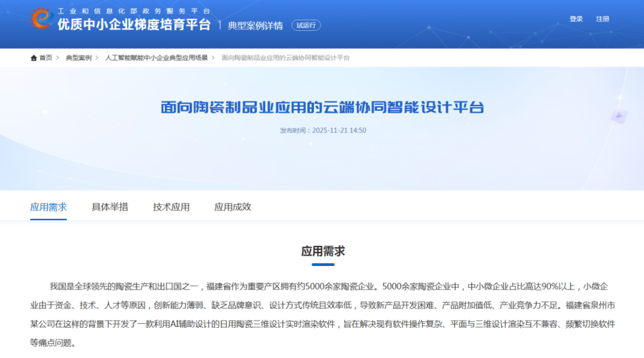The height and width of the screenshot is (358, 644).
Task: Switch to the 技术应用 tab
Action: [171, 207]
